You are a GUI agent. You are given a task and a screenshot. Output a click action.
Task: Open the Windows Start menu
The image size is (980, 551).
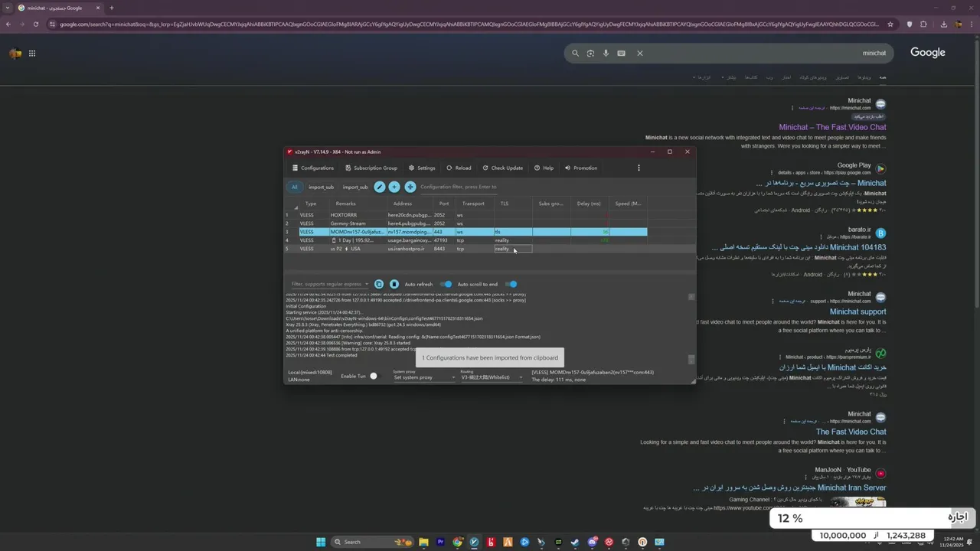point(321,542)
